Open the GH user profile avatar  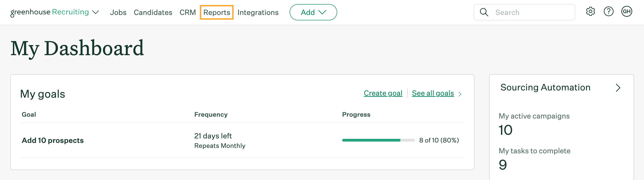pyautogui.click(x=627, y=12)
